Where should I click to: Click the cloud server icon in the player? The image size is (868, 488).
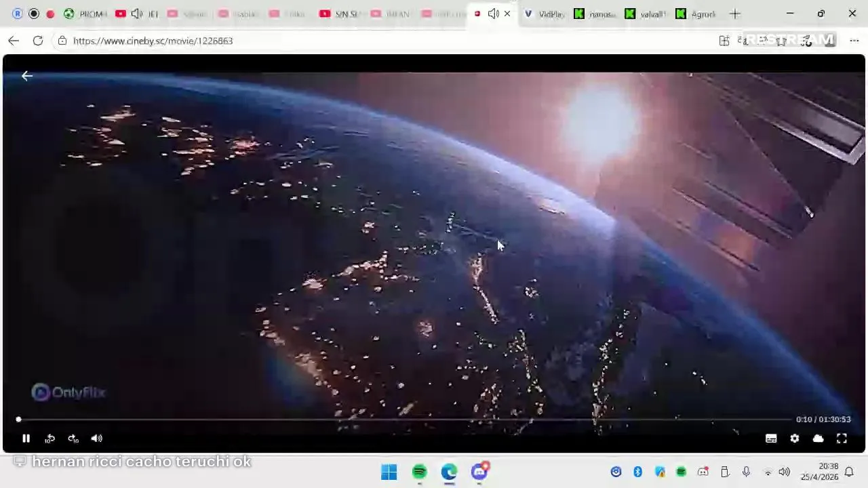[818, 439]
